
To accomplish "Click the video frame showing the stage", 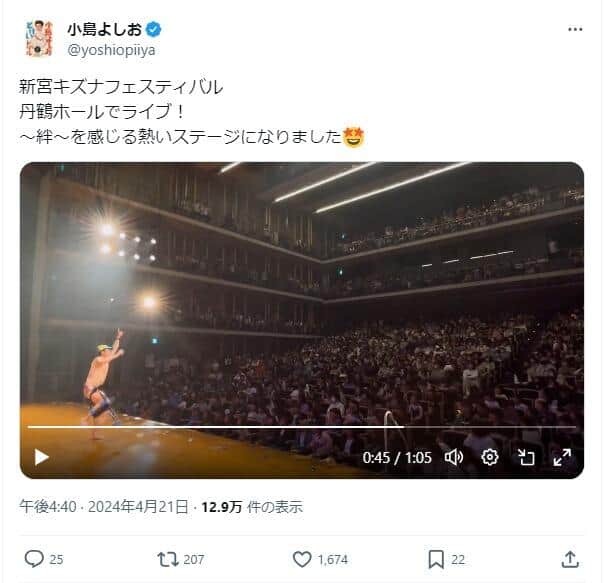I will 302,293.
